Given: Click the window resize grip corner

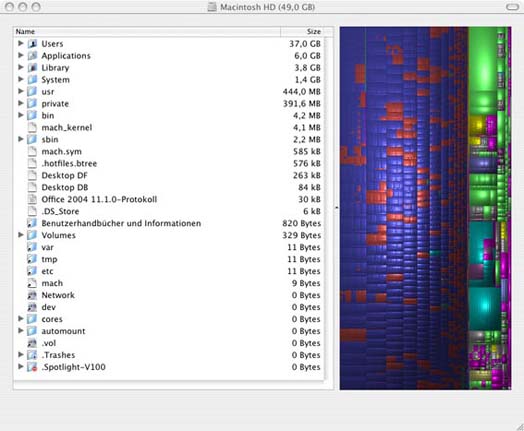Looking at the screenshot, I should coord(520,427).
